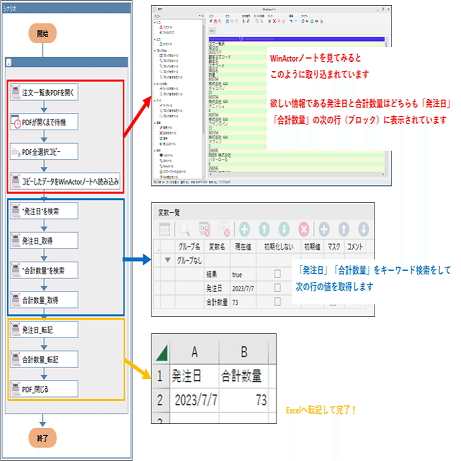Click the green plus add-variable icon
461x461 pixels.
[x=245, y=229]
